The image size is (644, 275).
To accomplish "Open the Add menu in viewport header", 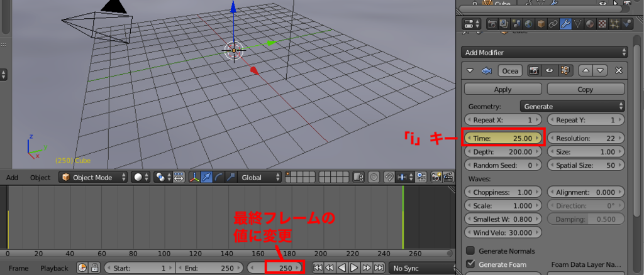I will [13, 178].
